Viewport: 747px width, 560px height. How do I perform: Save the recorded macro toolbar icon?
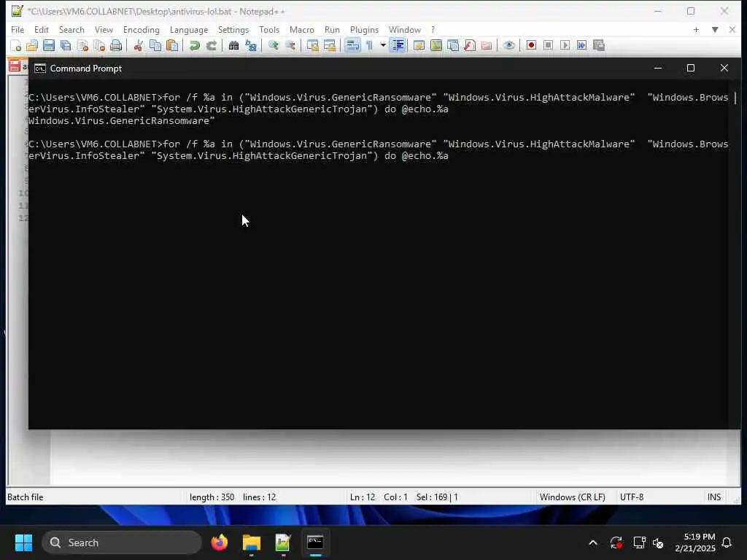click(599, 46)
